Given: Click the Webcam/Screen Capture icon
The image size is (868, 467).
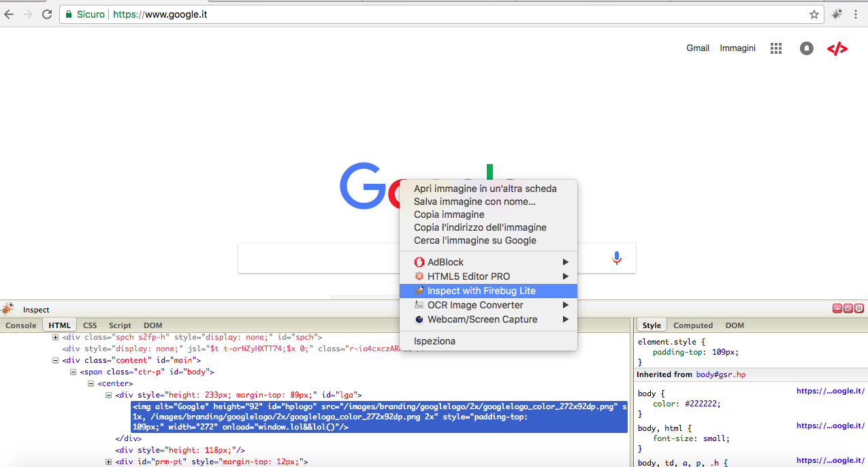Looking at the screenshot, I should tap(419, 319).
